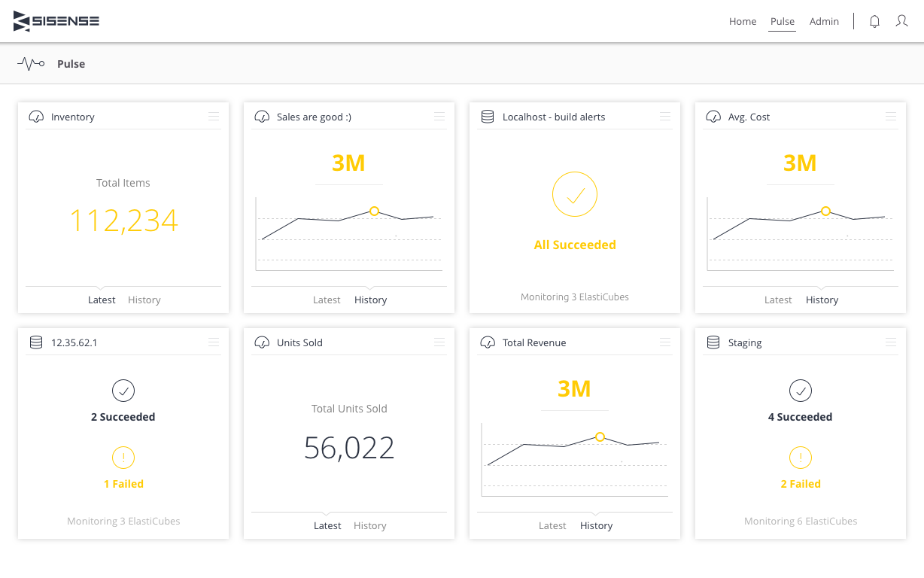Open the Inventory tile options menu
The width and height of the screenshot is (924, 578).
click(x=213, y=116)
